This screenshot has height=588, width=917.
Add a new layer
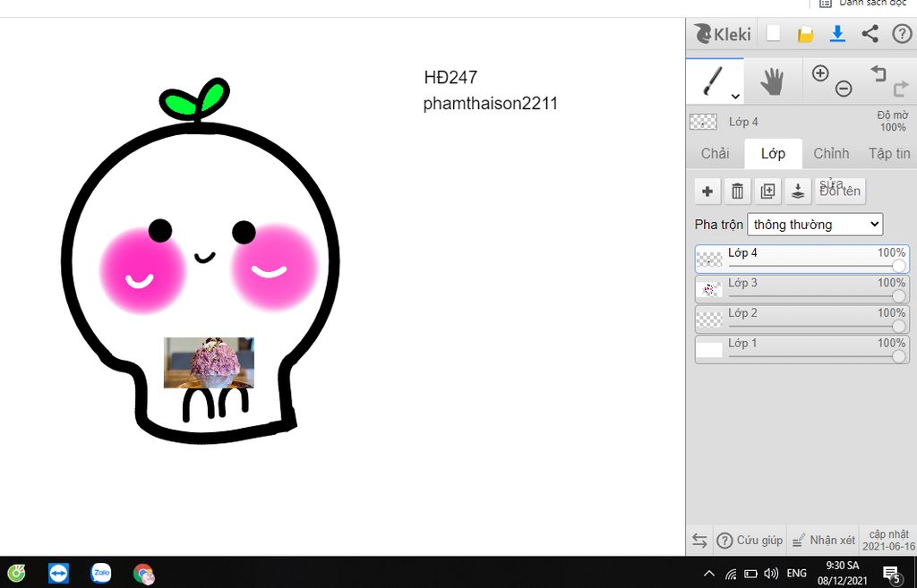click(x=707, y=192)
